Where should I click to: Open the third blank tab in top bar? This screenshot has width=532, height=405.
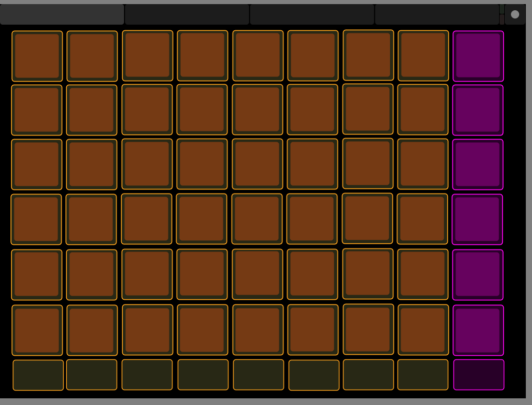point(312,14)
